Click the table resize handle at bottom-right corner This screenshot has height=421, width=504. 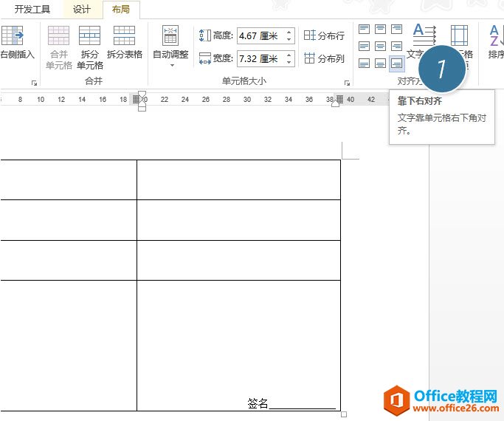point(344,414)
